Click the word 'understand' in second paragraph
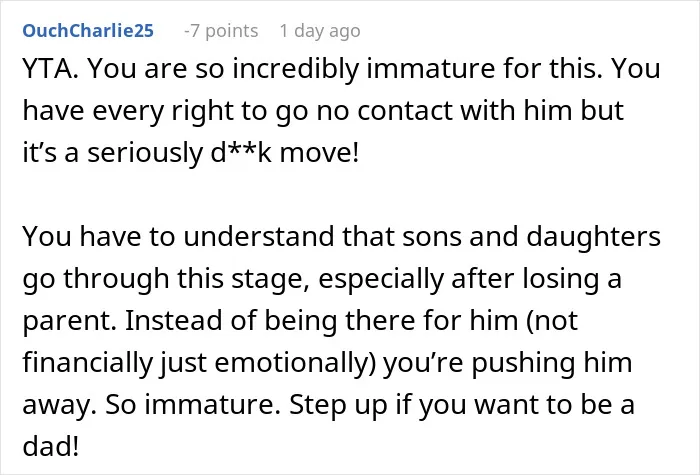 (258, 236)
